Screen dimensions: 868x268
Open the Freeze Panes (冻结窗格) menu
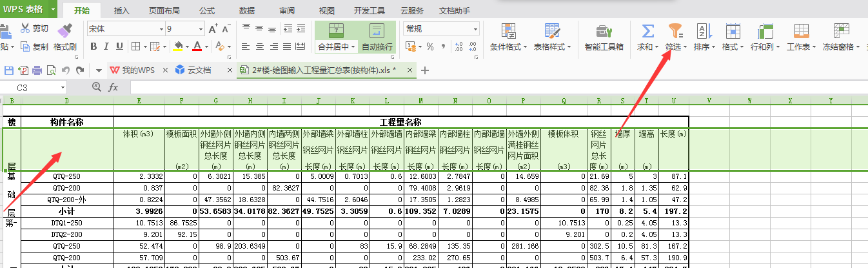pos(841,37)
